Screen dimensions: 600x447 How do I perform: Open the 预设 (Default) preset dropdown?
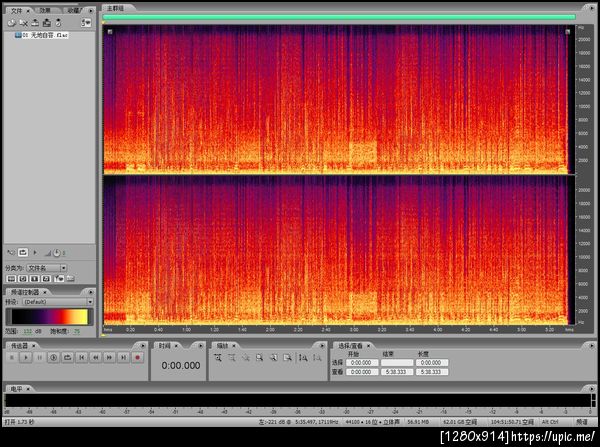click(x=58, y=302)
